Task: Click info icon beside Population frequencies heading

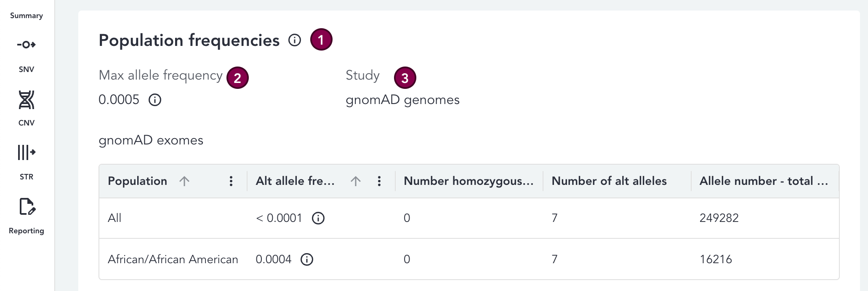Action: [295, 40]
